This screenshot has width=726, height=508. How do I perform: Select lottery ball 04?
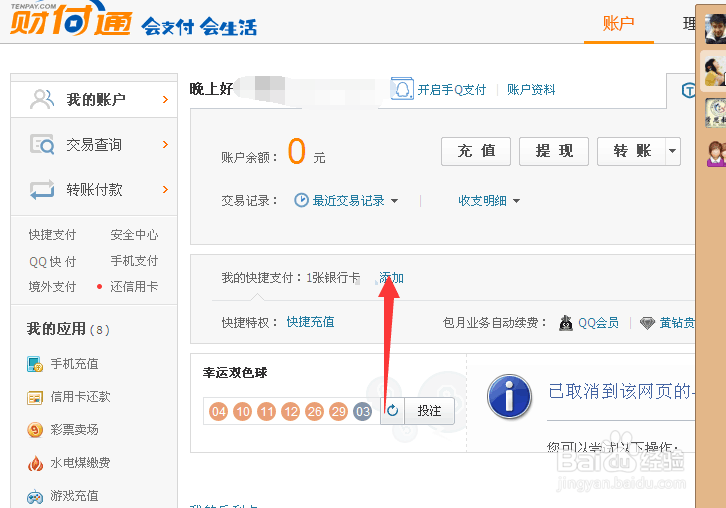coord(219,411)
